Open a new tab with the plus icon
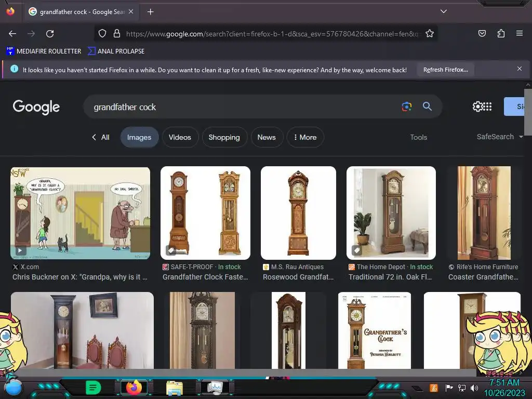 tap(150, 12)
